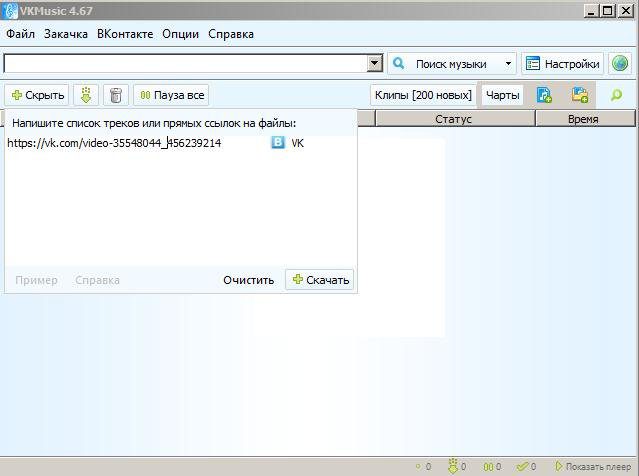
Task: Click the download-arrow toolbar icon
Action: click(86, 95)
